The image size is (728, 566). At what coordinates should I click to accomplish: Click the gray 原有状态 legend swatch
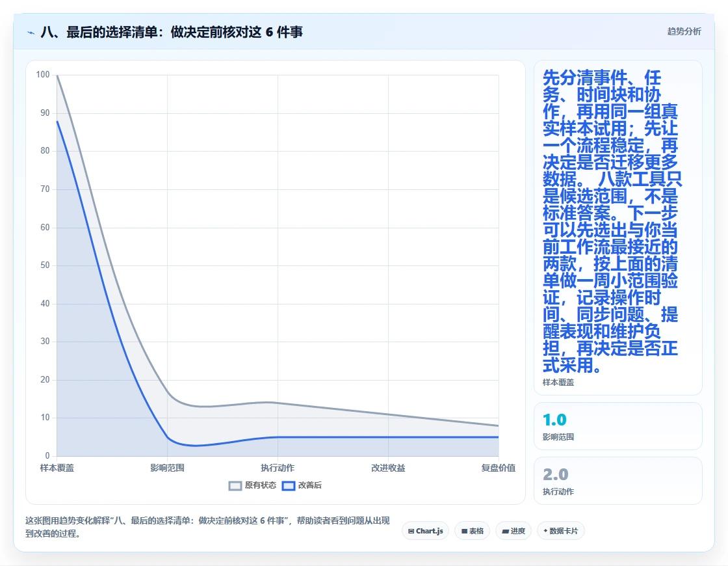(x=235, y=485)
